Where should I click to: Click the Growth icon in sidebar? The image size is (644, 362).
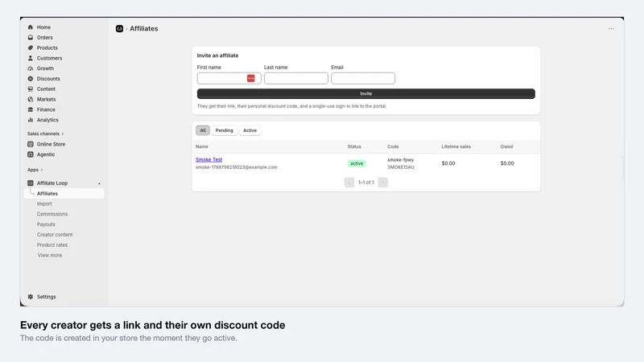[x=31, y=68]
